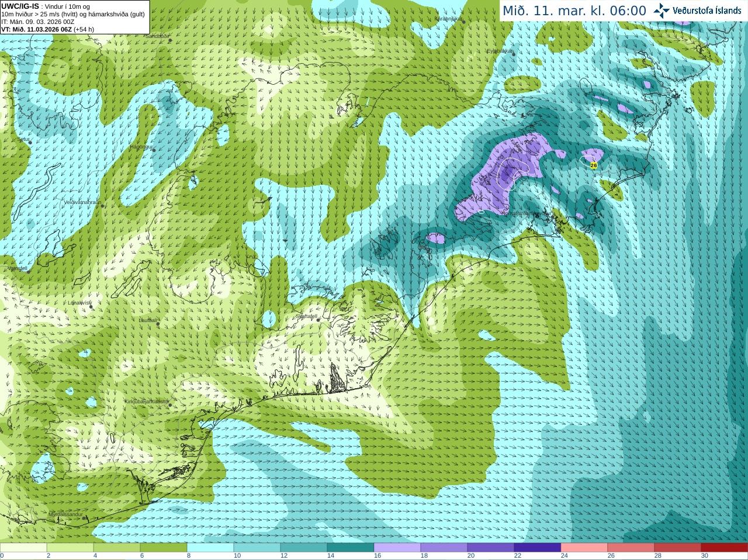The height and width of the screenshot is (560, 748).
Task: Click the 12–14 m/s teal legend swatch
Action: [304, 548]
